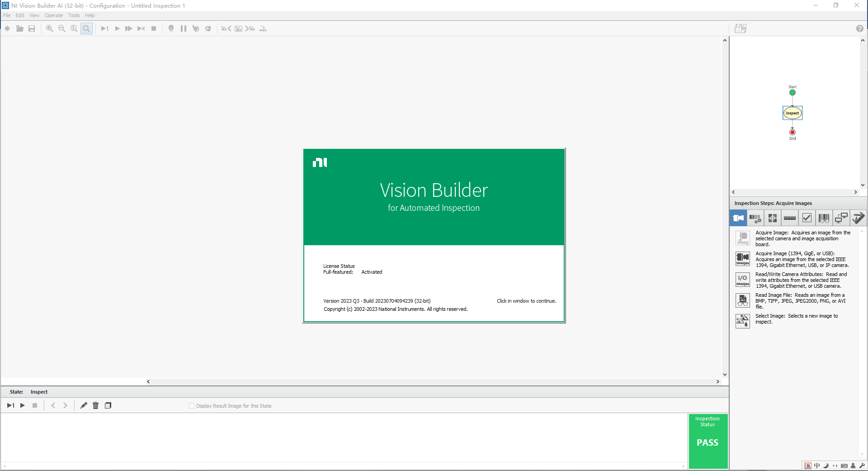This screenshot has width=868, height=471.
Task: Open context help question mark icon
Action: (860, 29)
